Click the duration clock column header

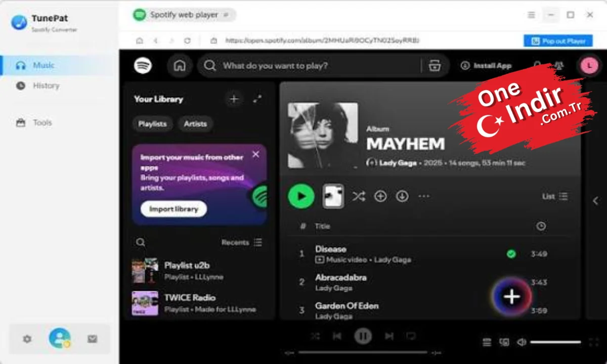pyautogui.click(x=541, y=226)
